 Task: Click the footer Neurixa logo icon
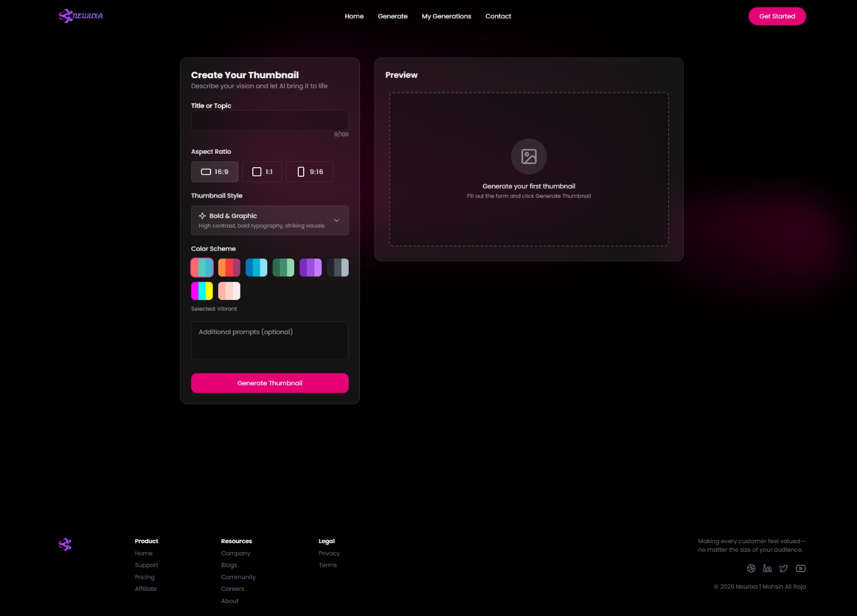tap(65, 544)
